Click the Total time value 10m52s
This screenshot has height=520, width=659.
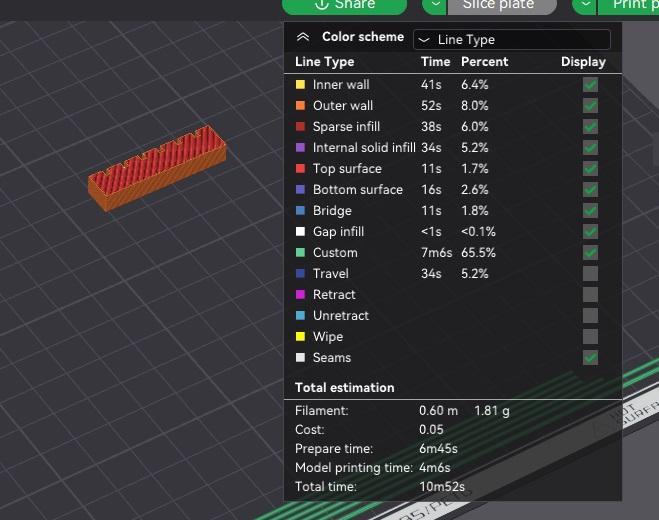(x=442, y=487)
